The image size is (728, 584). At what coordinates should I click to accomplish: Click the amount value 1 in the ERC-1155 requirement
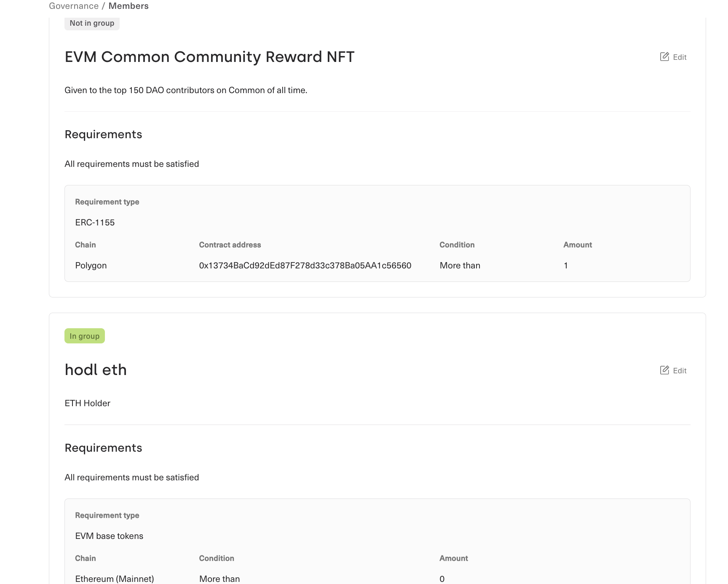[x=566, y=265]
